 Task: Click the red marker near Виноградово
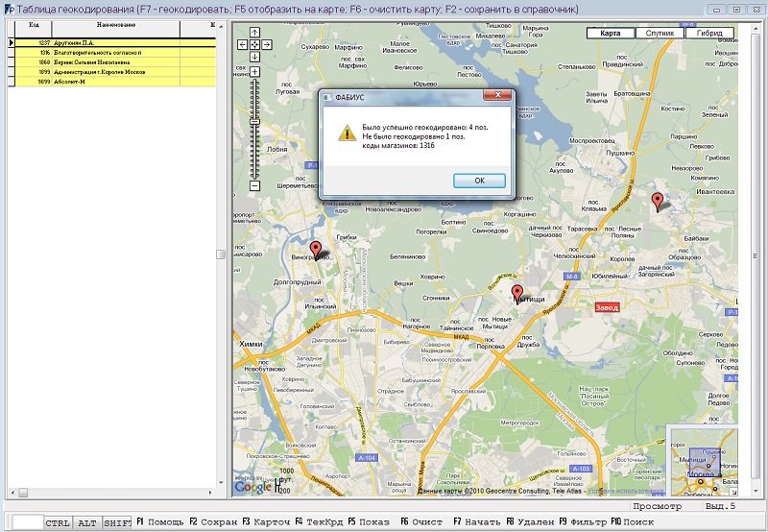[316, 250]
